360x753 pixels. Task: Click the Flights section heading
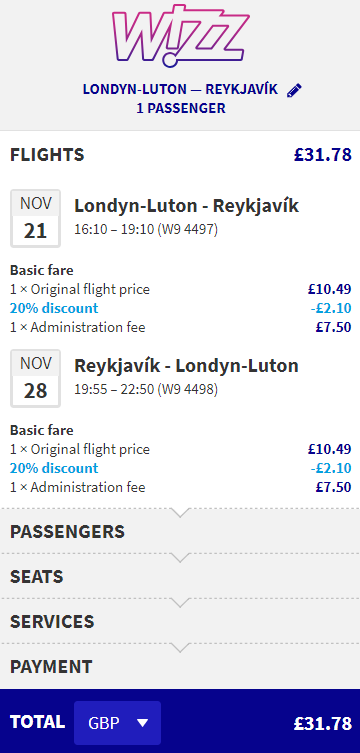(x=47, y=155)
